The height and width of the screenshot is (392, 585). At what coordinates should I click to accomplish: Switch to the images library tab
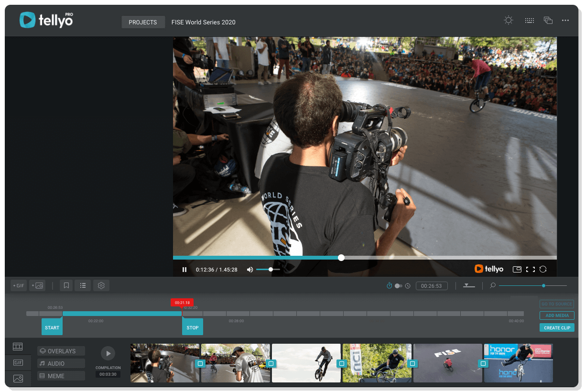click(x=18, y=379)
